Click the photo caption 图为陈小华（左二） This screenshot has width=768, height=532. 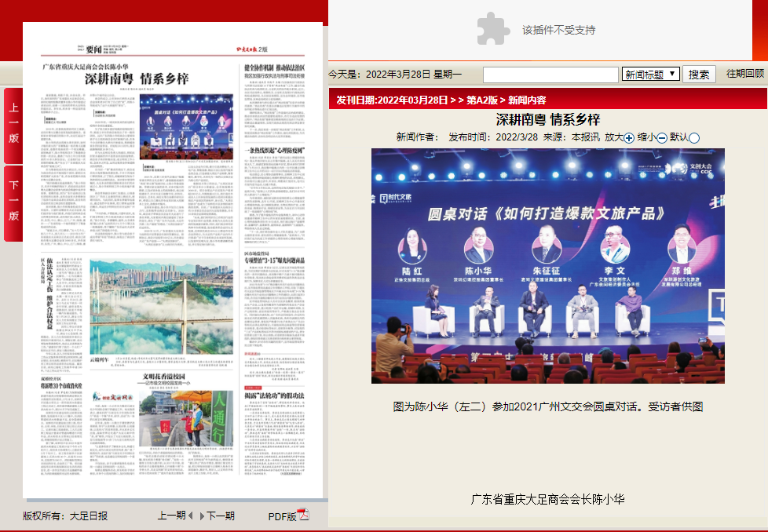click(x=547, y=406)
